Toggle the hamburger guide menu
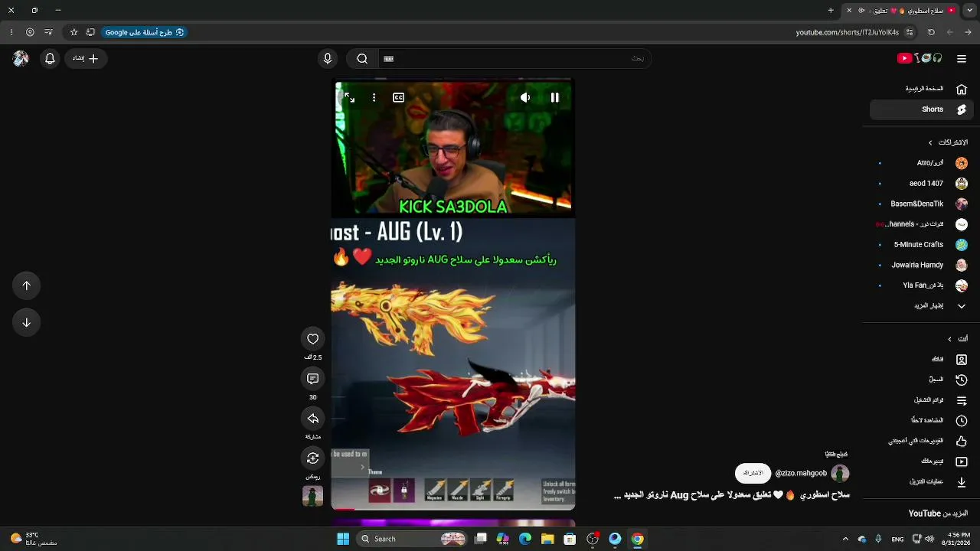Image resolution: width=980 pixels, height=551 pixels. point(962,58)
